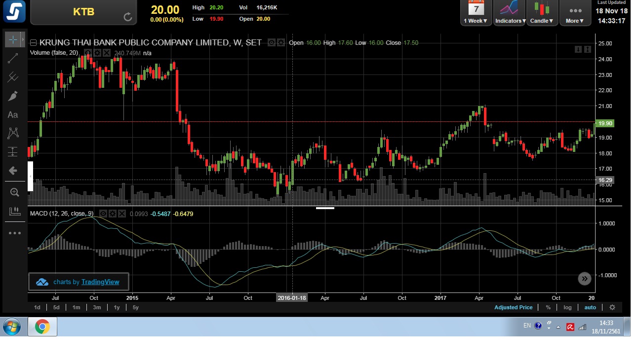Set the range to 1y
The height and width of the screenshot is (364, 640).
117,307
